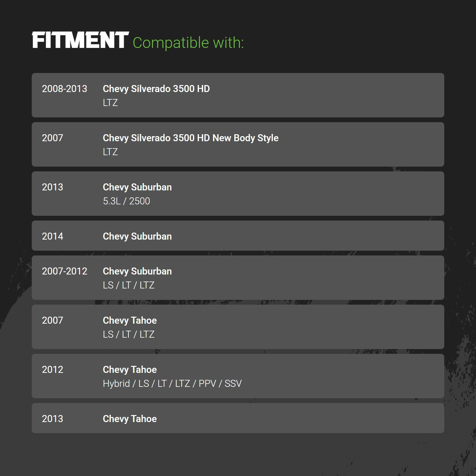
Task: Click LS / LT / LTZ under Suburban
Action: tap(129, 285)
